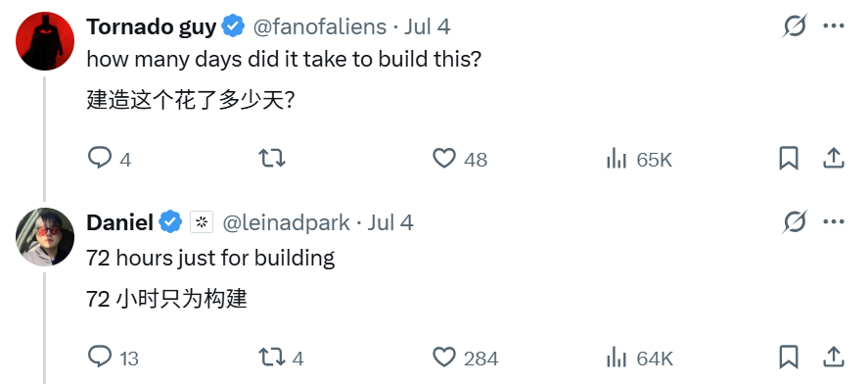Open @leinadpark profile handle
This screenshot has width=868, height=384.
click(286, 222)
